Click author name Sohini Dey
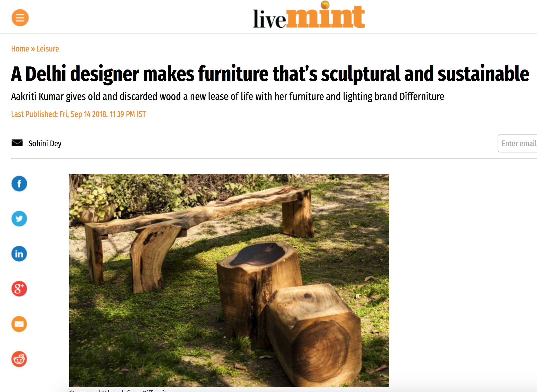 pos(45,143)
